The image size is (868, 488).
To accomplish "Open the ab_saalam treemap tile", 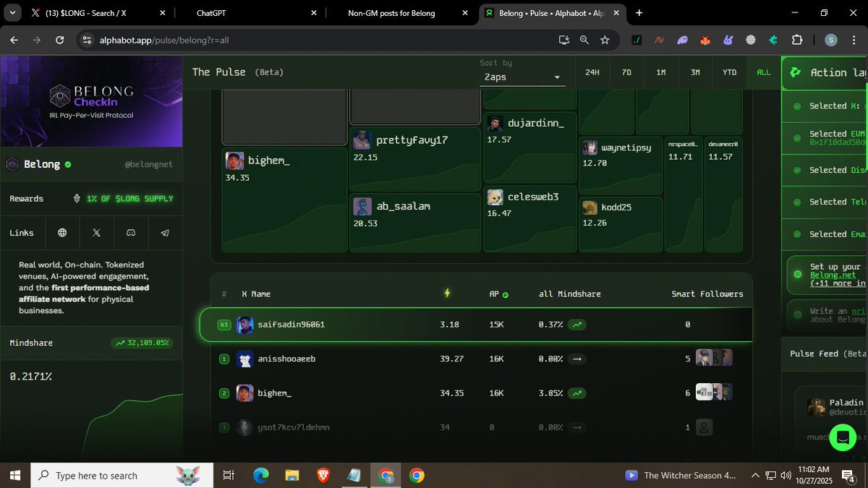I will 416,223.
